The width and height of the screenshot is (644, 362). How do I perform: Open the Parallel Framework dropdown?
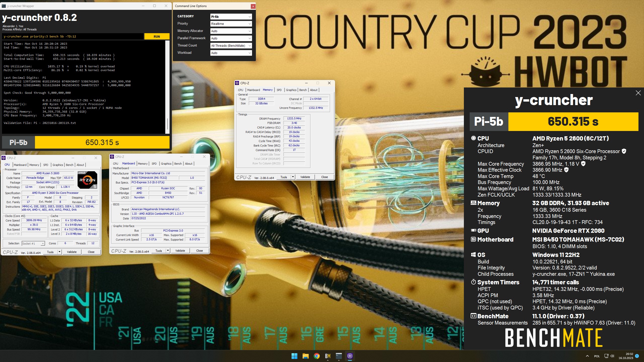tap(231, 38)
